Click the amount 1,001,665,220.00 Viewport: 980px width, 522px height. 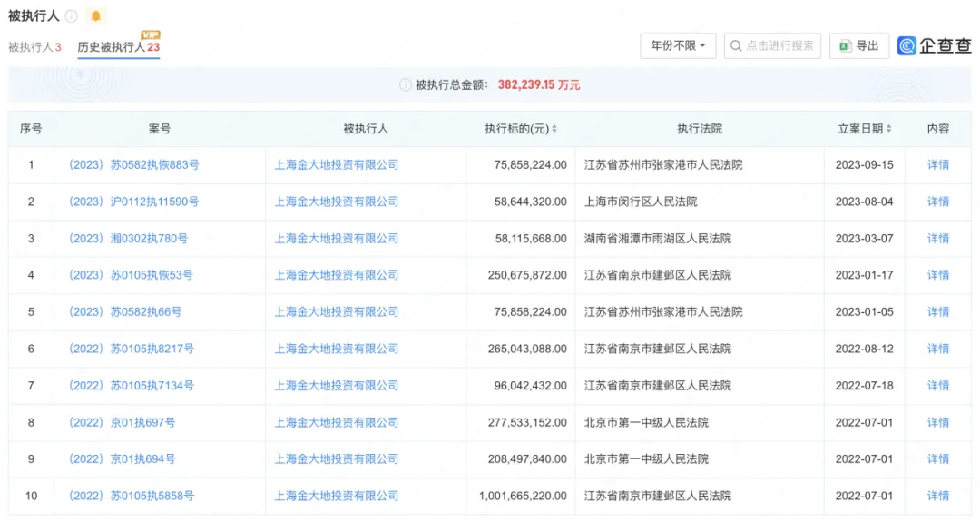[524, 496]
